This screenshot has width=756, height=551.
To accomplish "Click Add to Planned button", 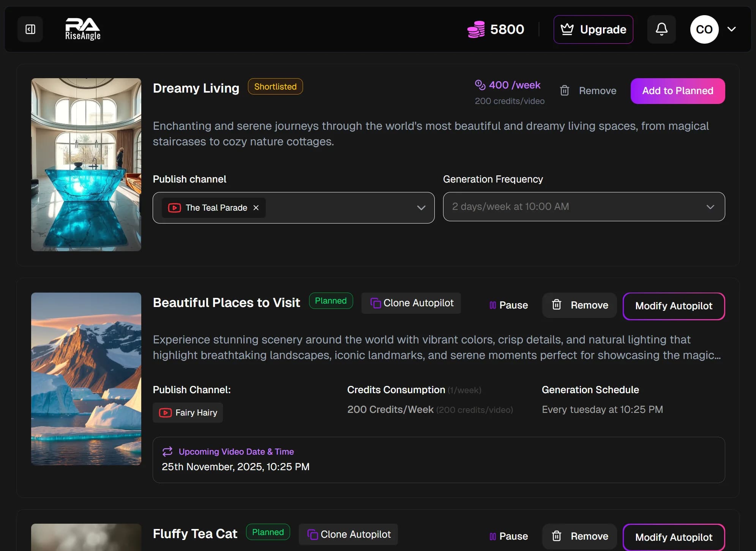I will pyautogui.click(x=678, y=91).
